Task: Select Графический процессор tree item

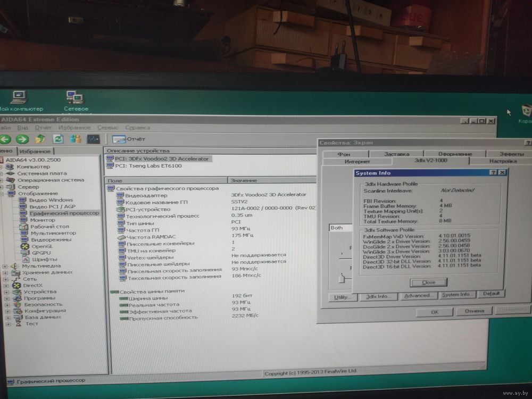Action: click(x=64, y=213)
